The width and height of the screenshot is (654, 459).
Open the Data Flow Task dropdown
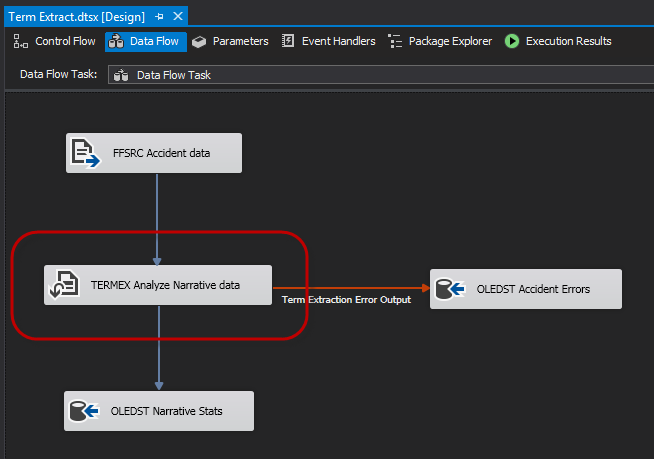click(381, 75)
